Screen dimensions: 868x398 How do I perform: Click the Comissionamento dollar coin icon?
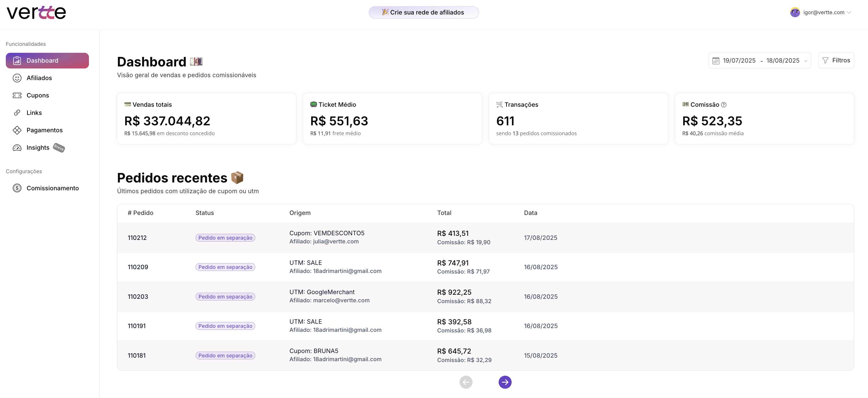(17, 188)
